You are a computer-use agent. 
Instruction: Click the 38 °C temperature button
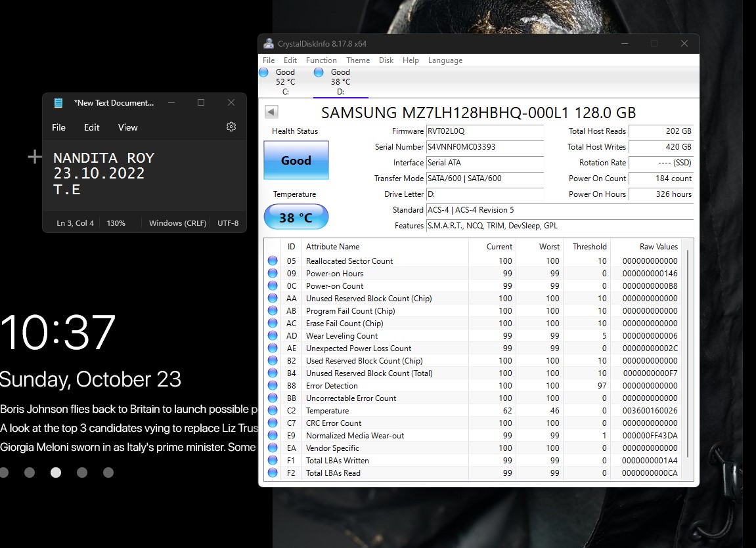tap(296, 218)
